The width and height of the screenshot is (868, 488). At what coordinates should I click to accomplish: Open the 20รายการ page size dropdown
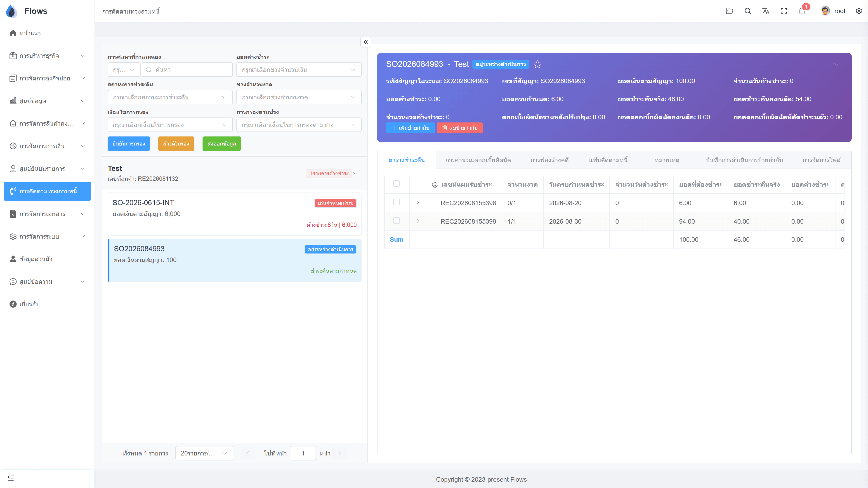204,453
